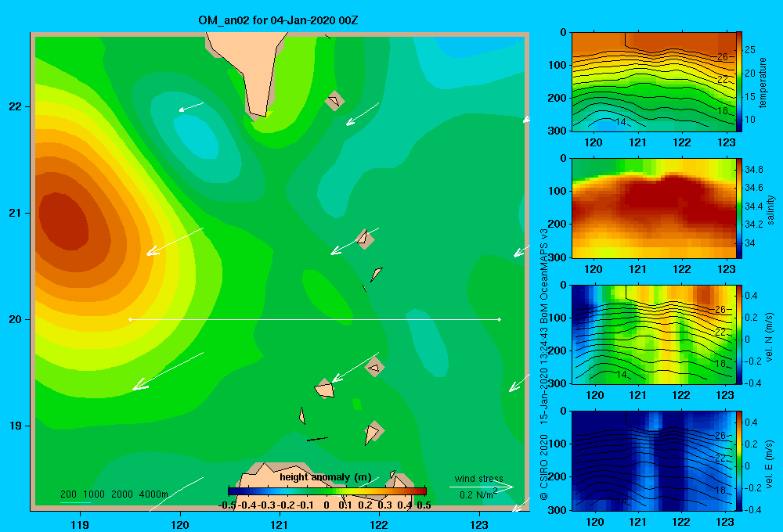Open the northward velocity section plot
The image size is (783, 532).
(654, 334)
